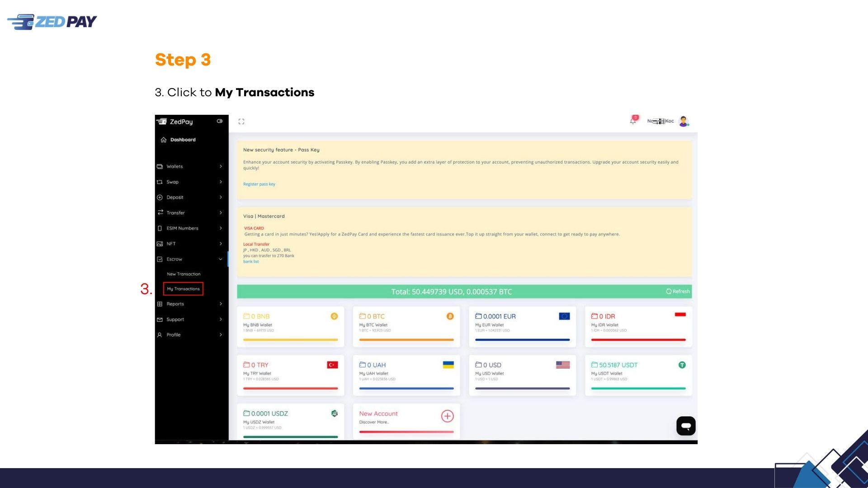Expand the Transfer menu chevron

click(x=221, y=213)
